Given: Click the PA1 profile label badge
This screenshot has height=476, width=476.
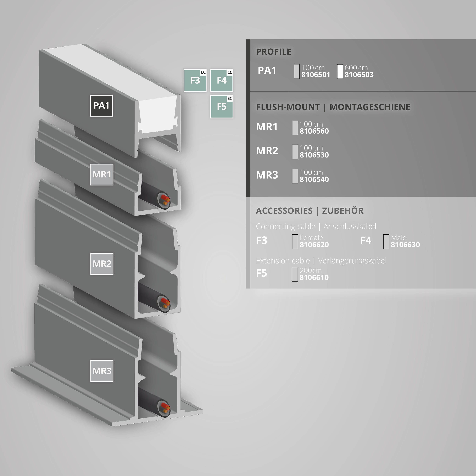Looking at the screenshot, I should [101, 106].
